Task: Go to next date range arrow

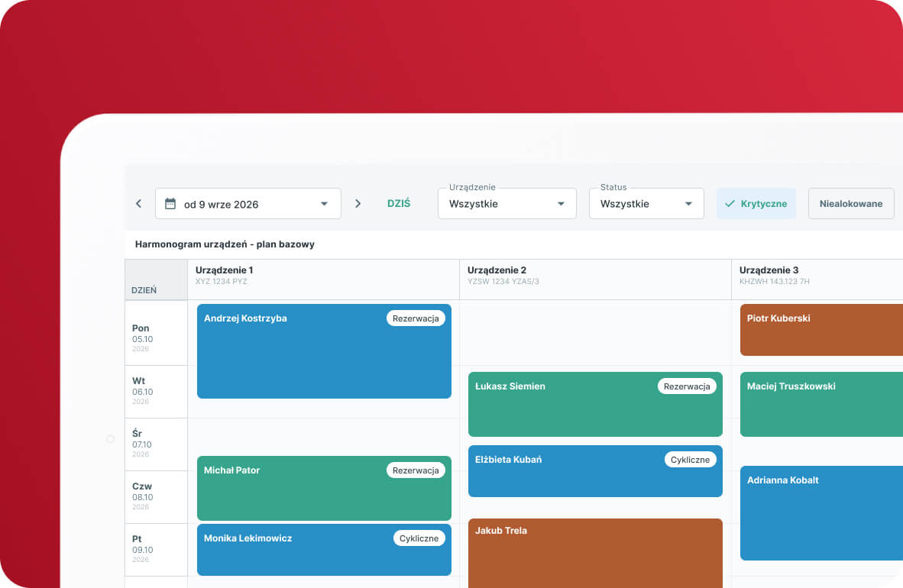Action: pyautogui.click(x=358, y=203)
